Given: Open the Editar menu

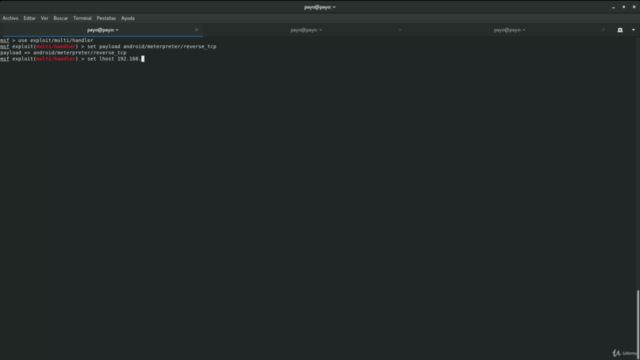Looking at the screenshot, I should coord(29,18).
